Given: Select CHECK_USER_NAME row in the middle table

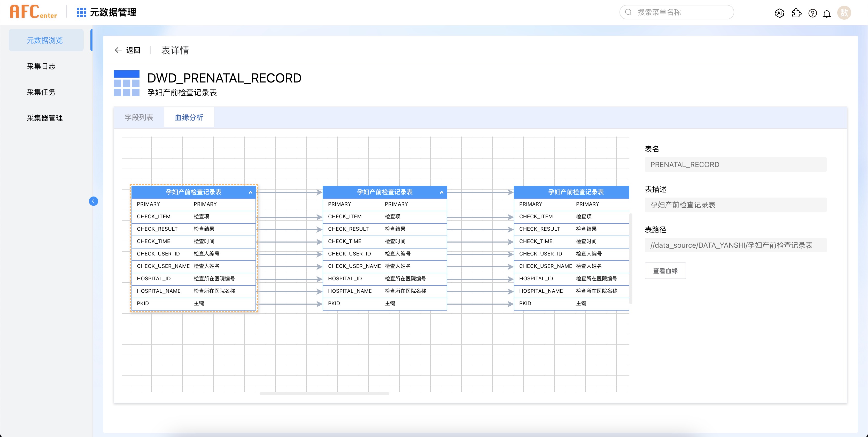Looking at the screenshot, I should click(x=384, y=266).
